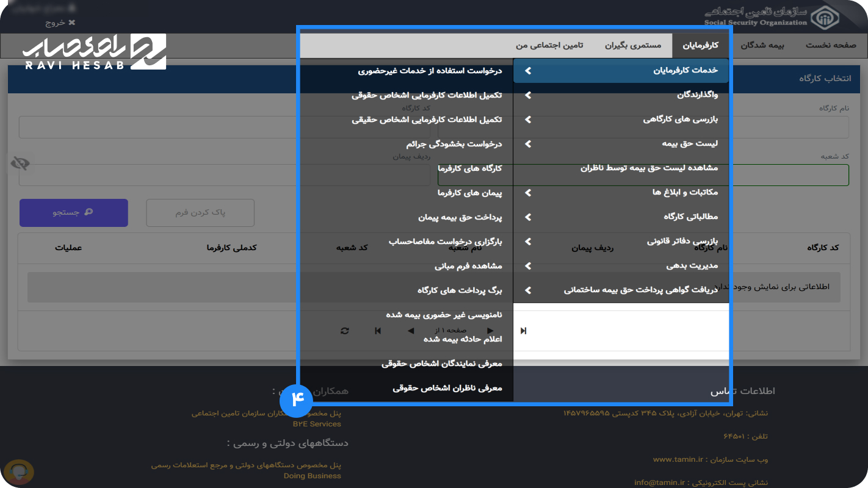Expand the خدمات کارفرمایان submenu chevron
This screenshot has height=488, width=868.
point(527,70)
